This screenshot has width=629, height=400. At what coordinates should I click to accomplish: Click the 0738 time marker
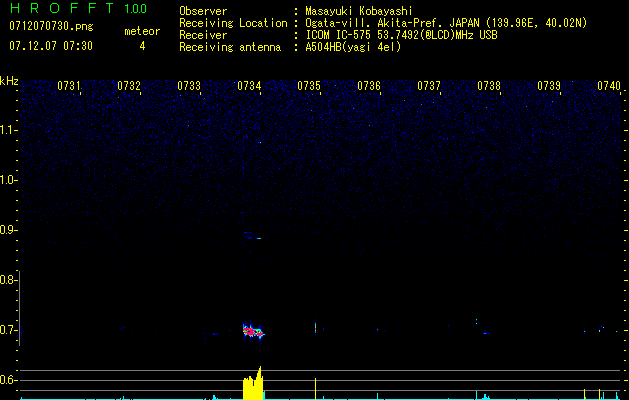(489, 86)
